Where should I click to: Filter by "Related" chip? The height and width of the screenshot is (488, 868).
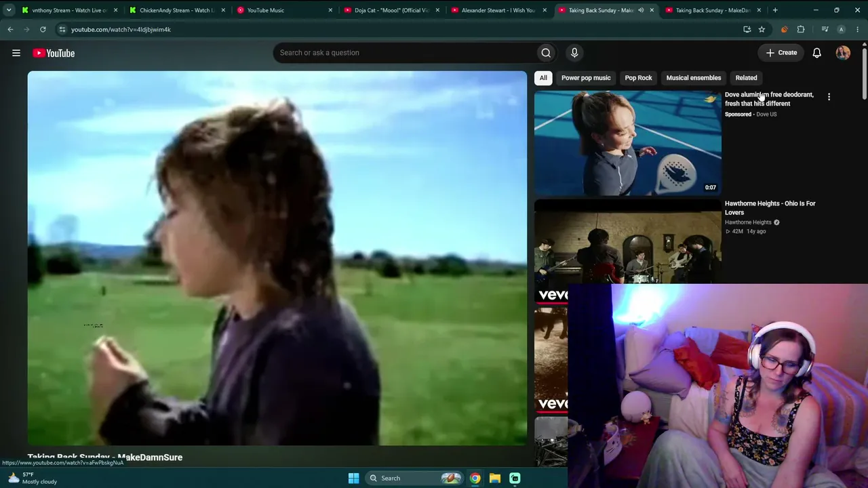(x=746, y=78)
